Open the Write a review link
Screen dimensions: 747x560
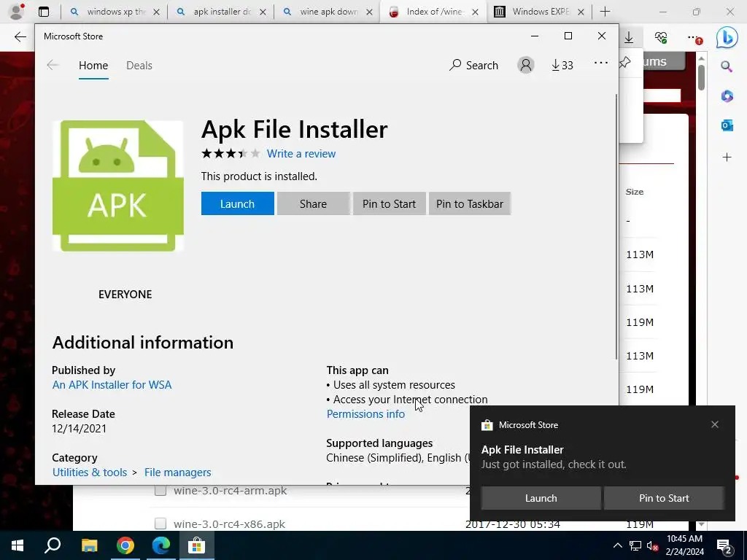pos(301,154)
